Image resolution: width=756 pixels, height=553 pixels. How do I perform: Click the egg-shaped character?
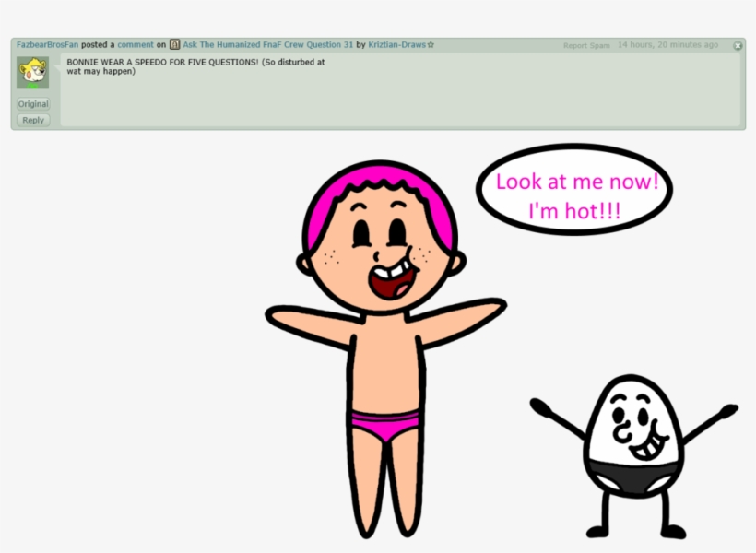[x=633, y=456]
